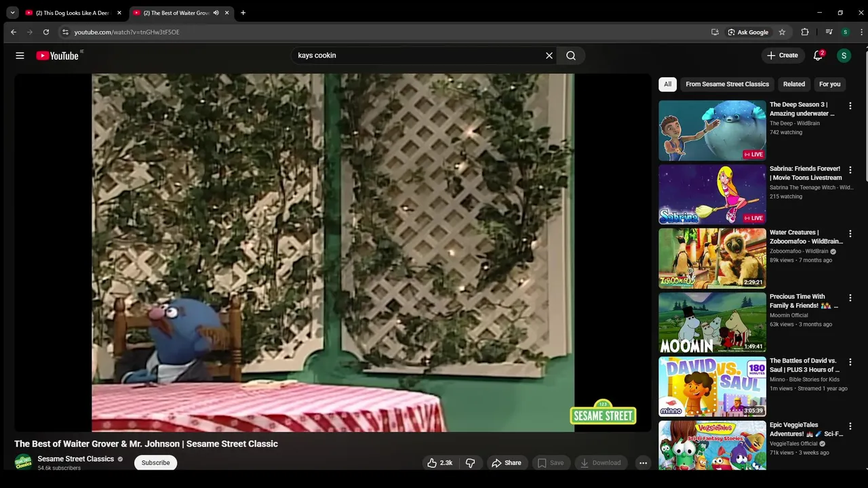
Task: Click 'Minno - Bible Stories for Kids' channel
Action: [x=804, y=380]
